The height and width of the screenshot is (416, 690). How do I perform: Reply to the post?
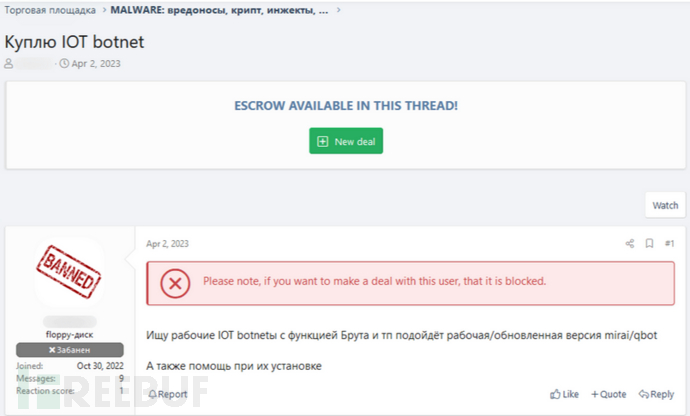point(656,394)
